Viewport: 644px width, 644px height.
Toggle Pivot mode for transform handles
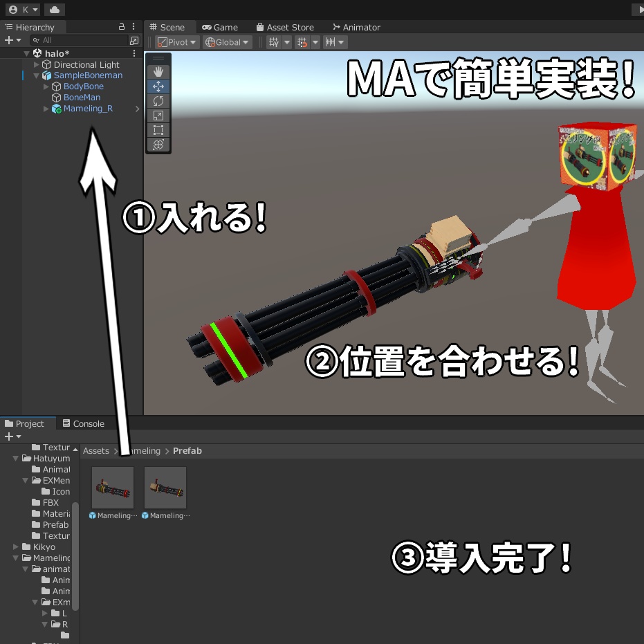point(176,42)
